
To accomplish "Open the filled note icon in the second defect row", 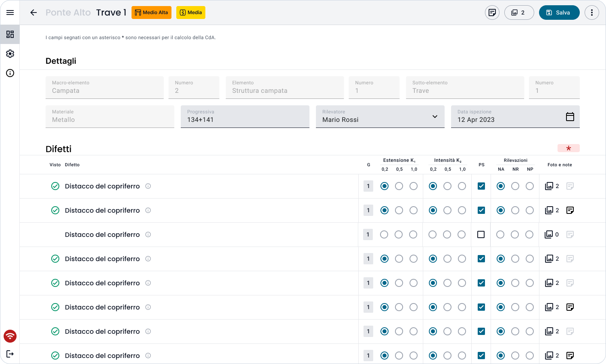I will (x=570, y=210).
